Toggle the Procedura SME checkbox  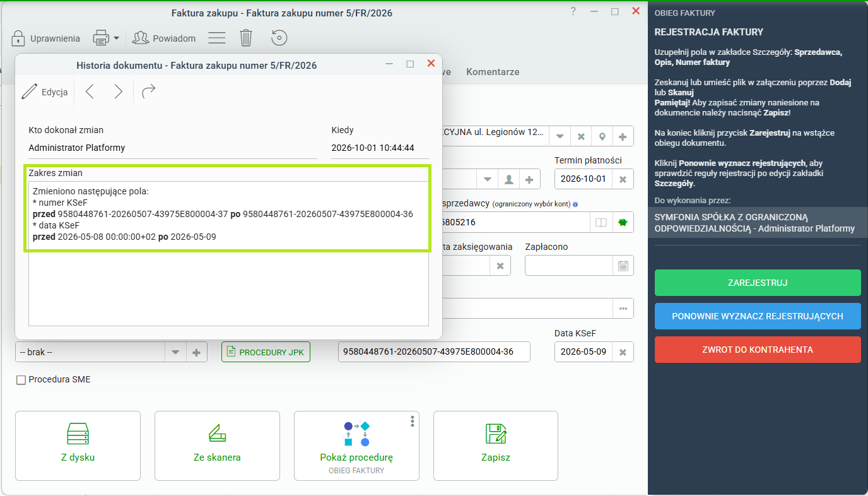point(21,380)
